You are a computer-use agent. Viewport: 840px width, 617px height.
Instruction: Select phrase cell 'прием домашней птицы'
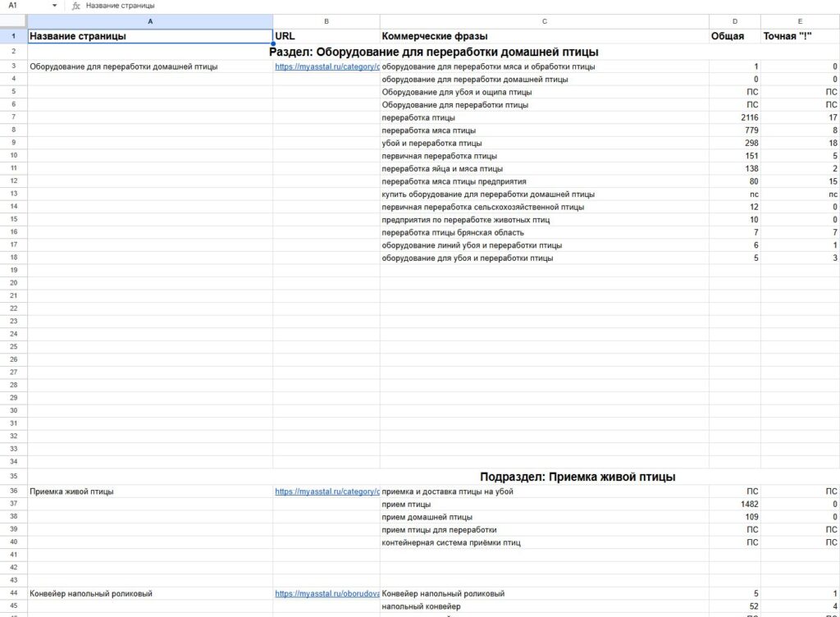click(545, 518)
